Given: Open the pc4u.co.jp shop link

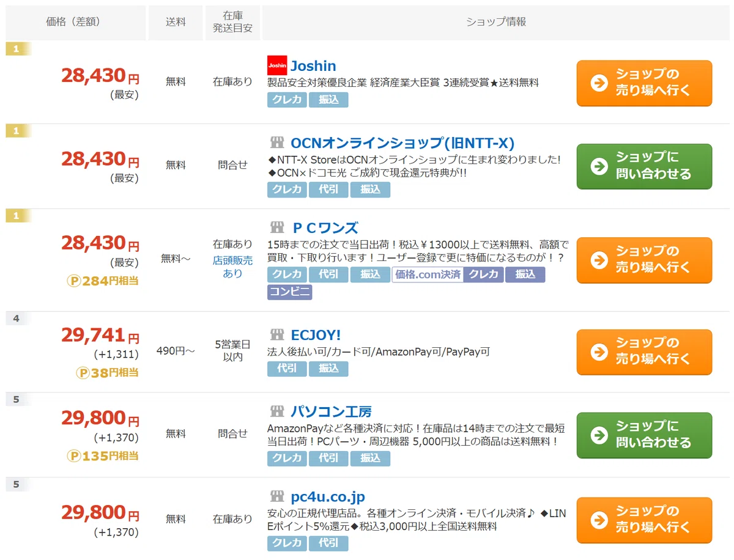Looking at the screenshot, I should click(x=328, y=496).
